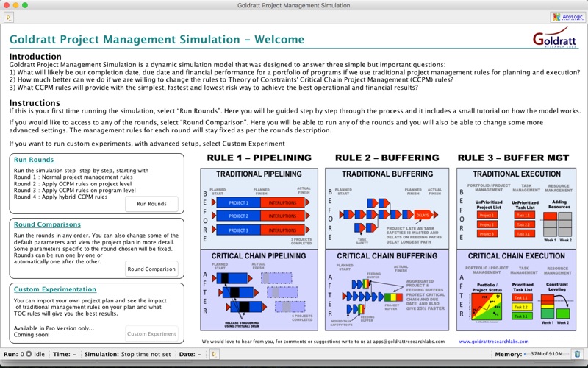Click the Traditional Execution diagram
This screenshot has width=588, height=368.
pos(517,209)
